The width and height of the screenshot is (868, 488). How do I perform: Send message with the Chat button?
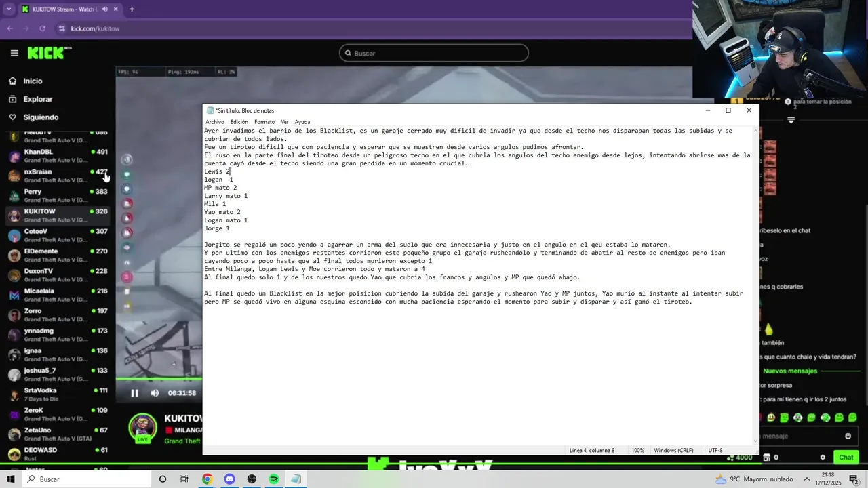pyautogui.click(x=846, y=457)
